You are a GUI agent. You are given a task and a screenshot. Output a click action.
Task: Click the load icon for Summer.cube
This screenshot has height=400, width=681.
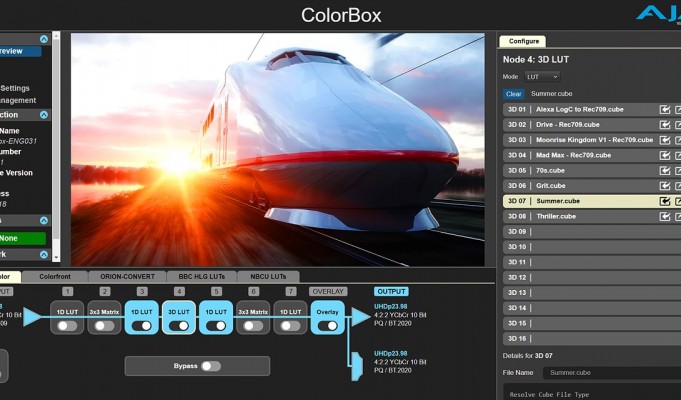click(x=664, y=201)
